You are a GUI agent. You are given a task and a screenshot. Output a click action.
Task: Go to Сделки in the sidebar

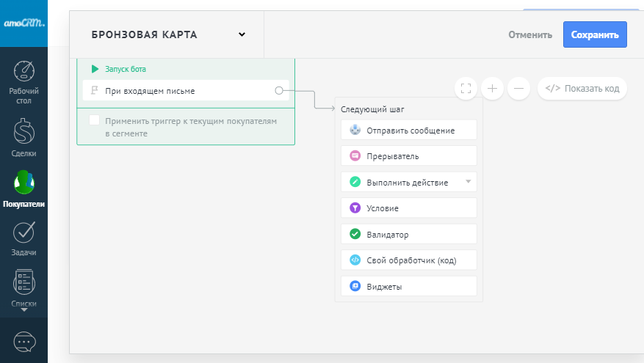pyautogui.click(x=24, y=132)
